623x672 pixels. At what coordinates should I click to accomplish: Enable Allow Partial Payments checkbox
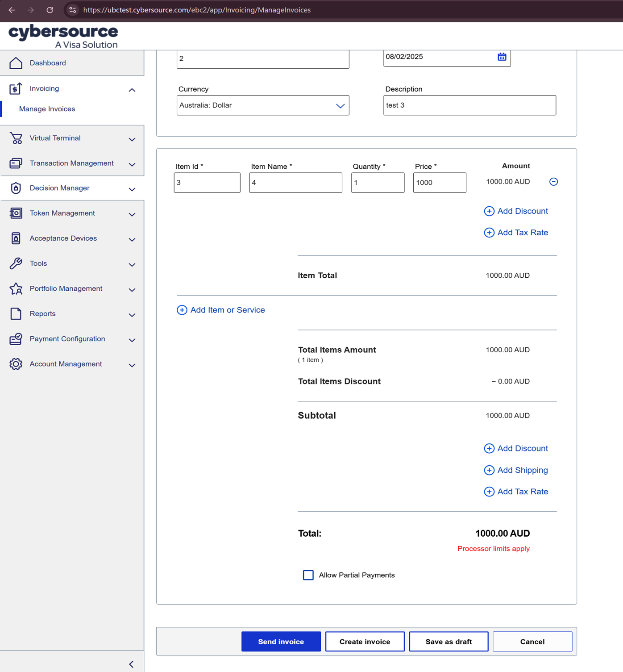tap(308, 575)
